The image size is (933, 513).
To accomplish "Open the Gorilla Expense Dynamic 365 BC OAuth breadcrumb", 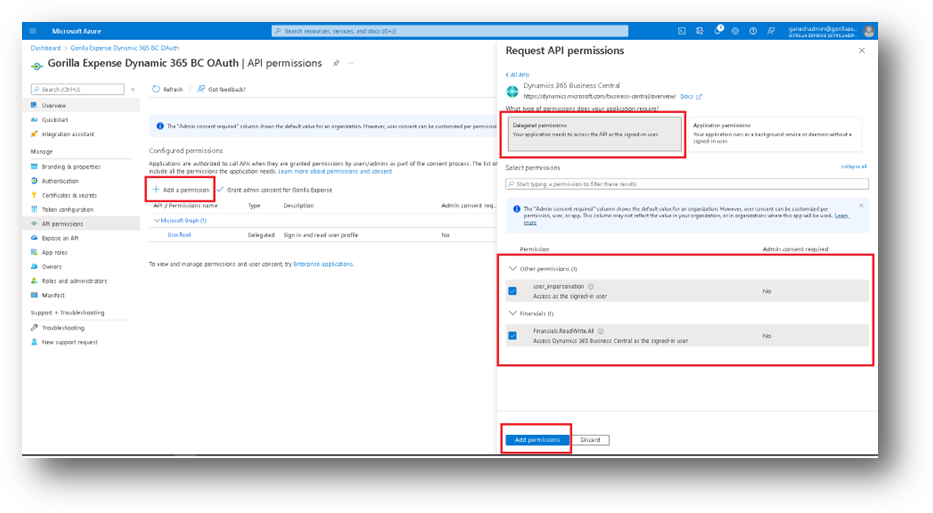I will click(x=124, y=48).
